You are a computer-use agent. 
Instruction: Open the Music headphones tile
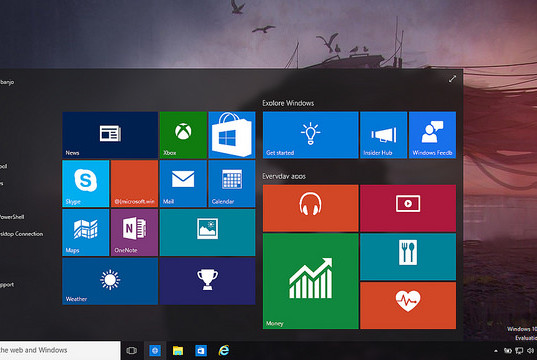(x=311, y=208)
